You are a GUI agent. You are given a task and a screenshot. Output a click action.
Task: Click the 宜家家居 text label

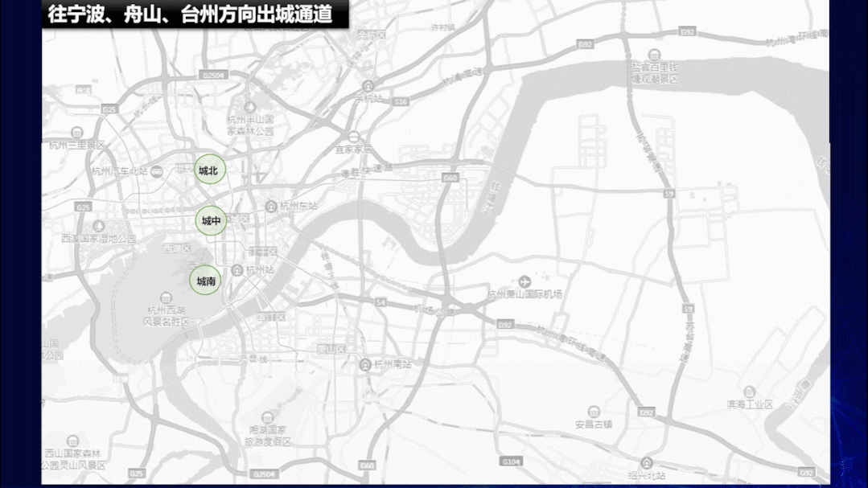coord(354,150)
